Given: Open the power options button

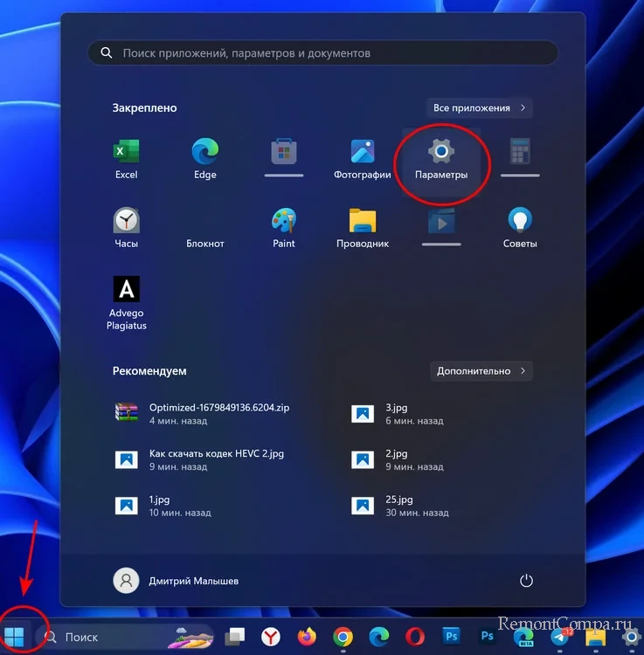Looking at the screenshot, I should 526,580.
